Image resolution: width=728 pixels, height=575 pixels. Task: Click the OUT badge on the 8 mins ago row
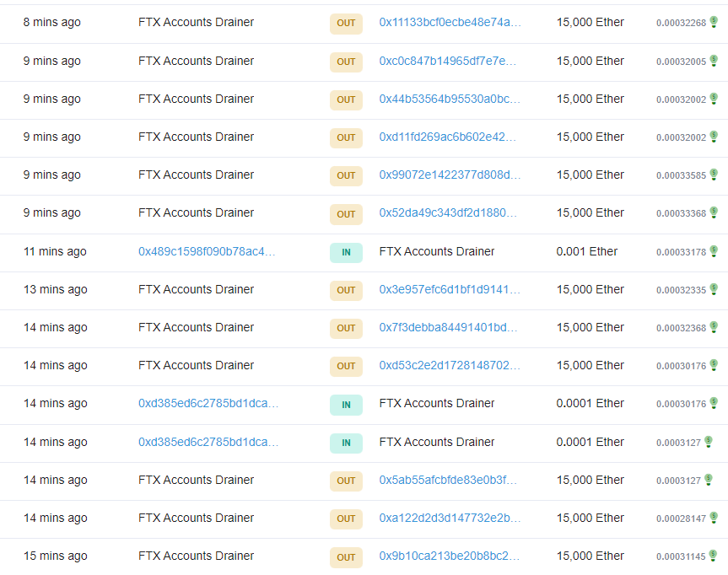346,24
